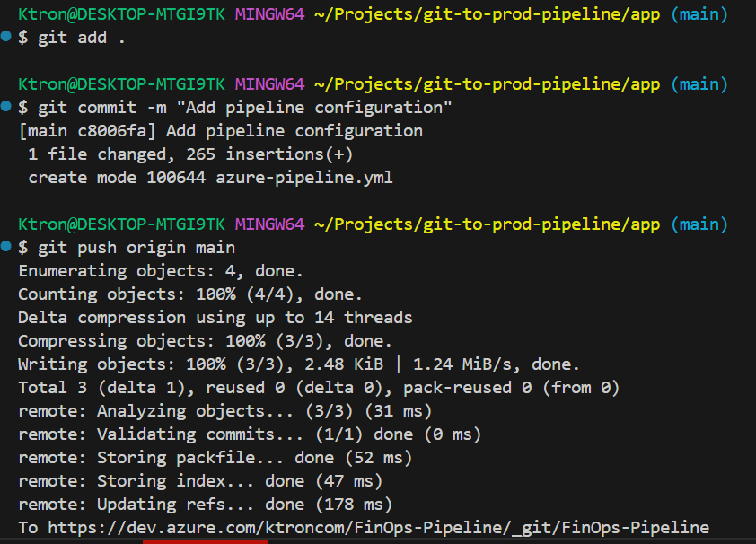Click the Delta compression 14 threads line
The height and width of the screenshot is (544, 756).
215,317
